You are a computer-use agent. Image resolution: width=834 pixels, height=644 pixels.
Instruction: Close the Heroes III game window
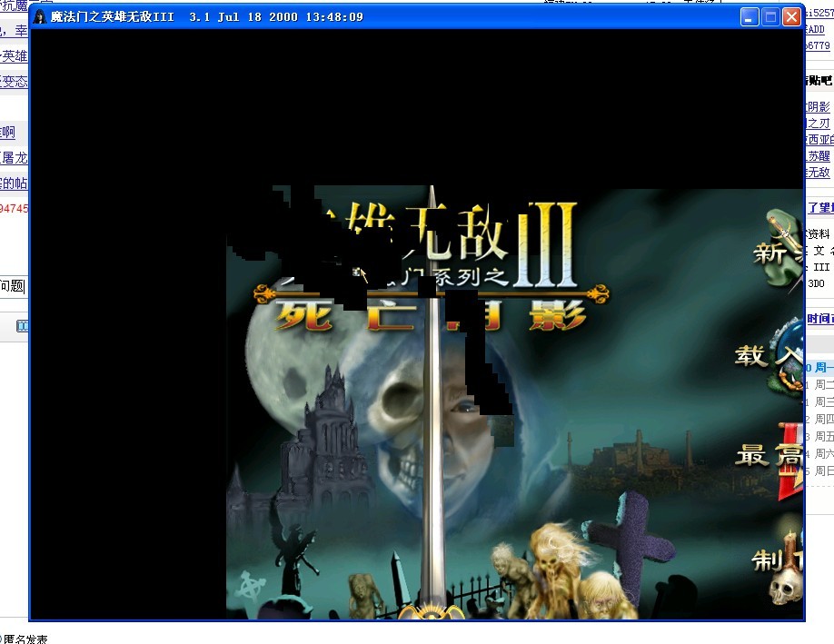pos(791,16)
